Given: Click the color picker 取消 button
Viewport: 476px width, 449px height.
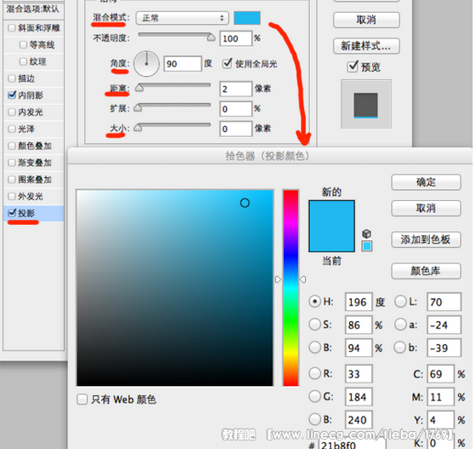Looking at the screenshot, I should click(x=426, y=208).
